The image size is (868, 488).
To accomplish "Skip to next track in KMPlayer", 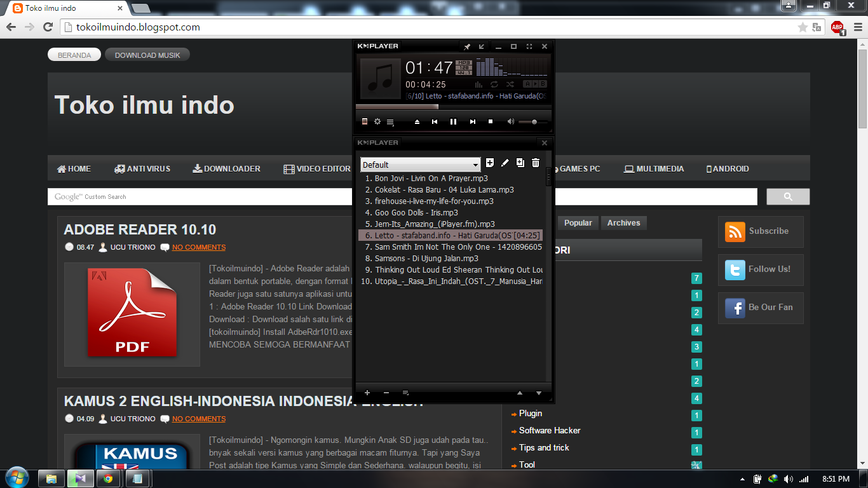I will tap(473, 121).
